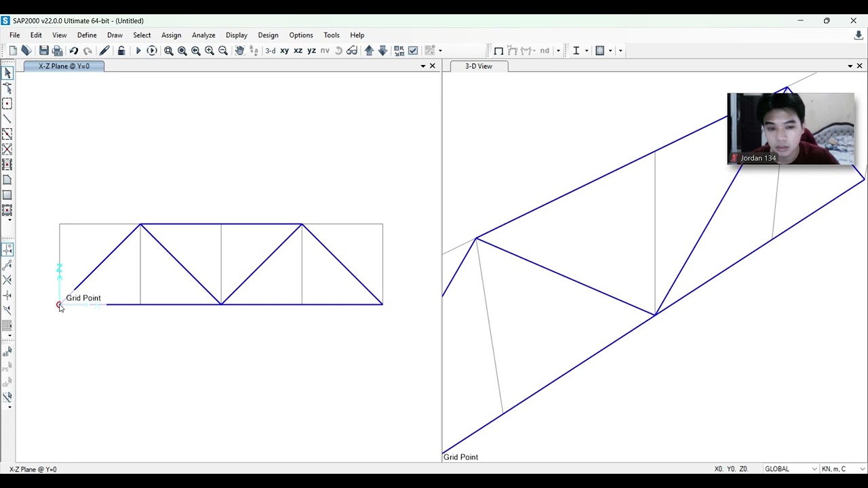The width and height of the screenshot is (868, 488).
Task: Toggle Perspective view glasses icon
Action: [352, 51]
